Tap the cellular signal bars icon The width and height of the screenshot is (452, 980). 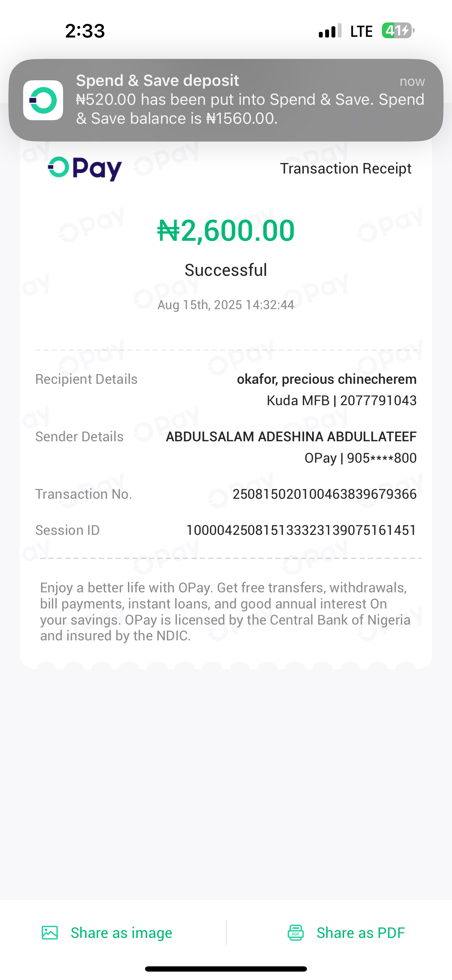(x=330, y=31)
